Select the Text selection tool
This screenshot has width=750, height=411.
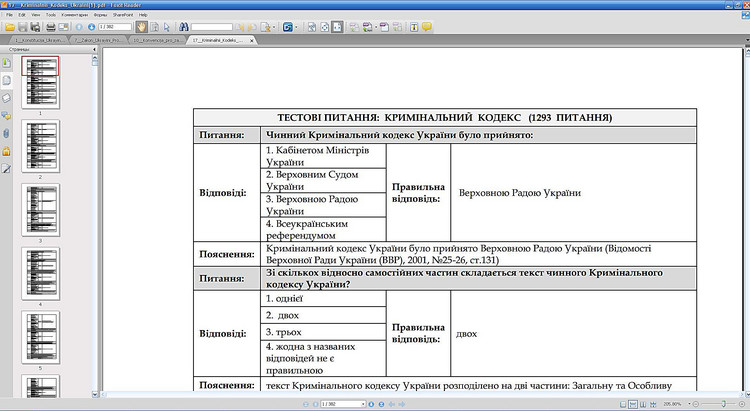pyautogui.click(x=154, y=27)
